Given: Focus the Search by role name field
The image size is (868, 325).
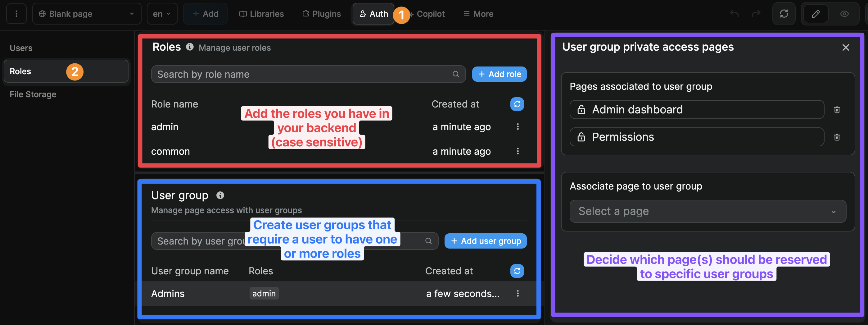Looking at the screenshot, I should pos(303,74).
